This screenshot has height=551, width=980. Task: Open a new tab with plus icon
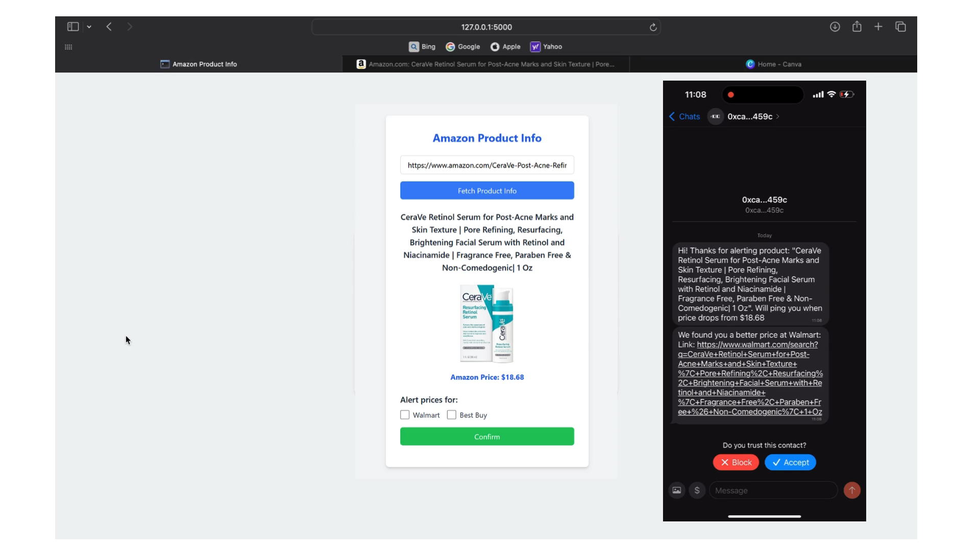[878, 27]
